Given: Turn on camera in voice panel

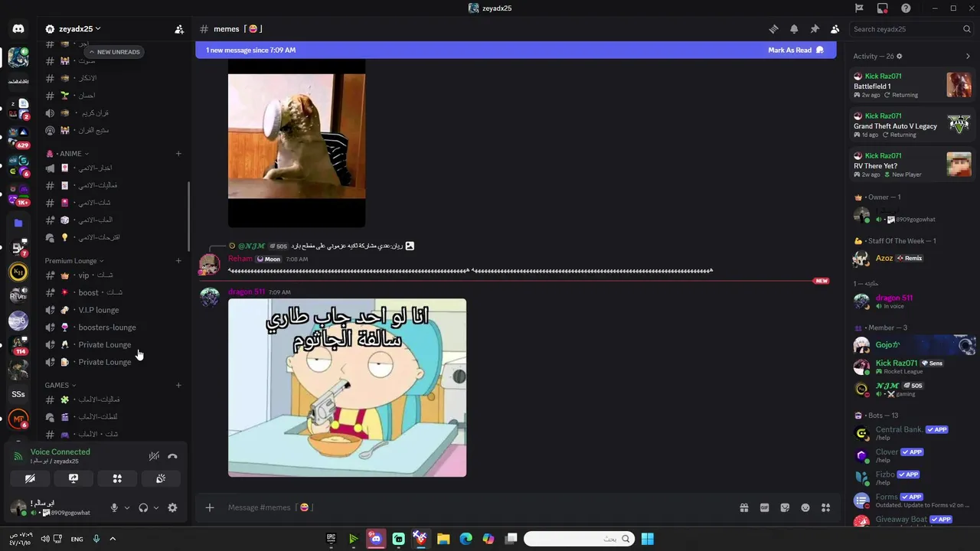Looking at the screenshot, I should click(30, 478).
